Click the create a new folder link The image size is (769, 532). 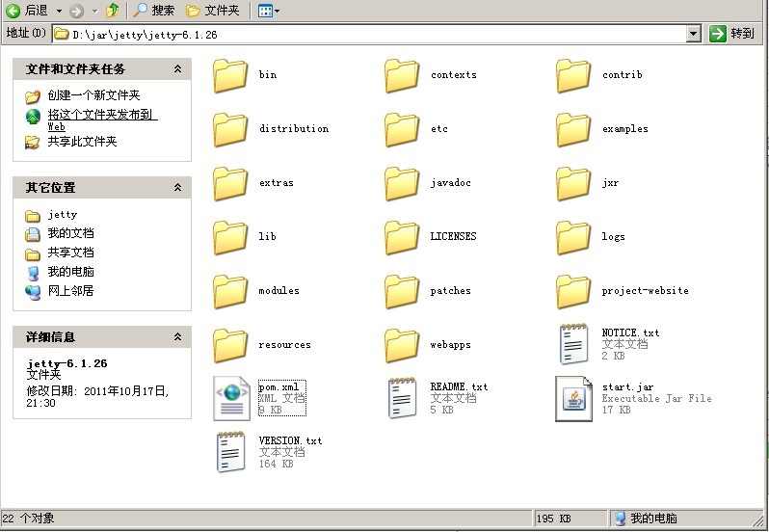point(93,95)
